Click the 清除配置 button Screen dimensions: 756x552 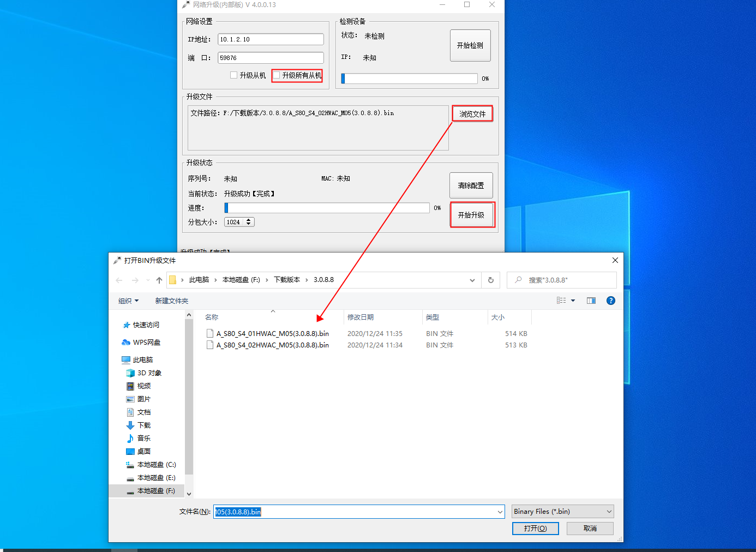[471, 185]
